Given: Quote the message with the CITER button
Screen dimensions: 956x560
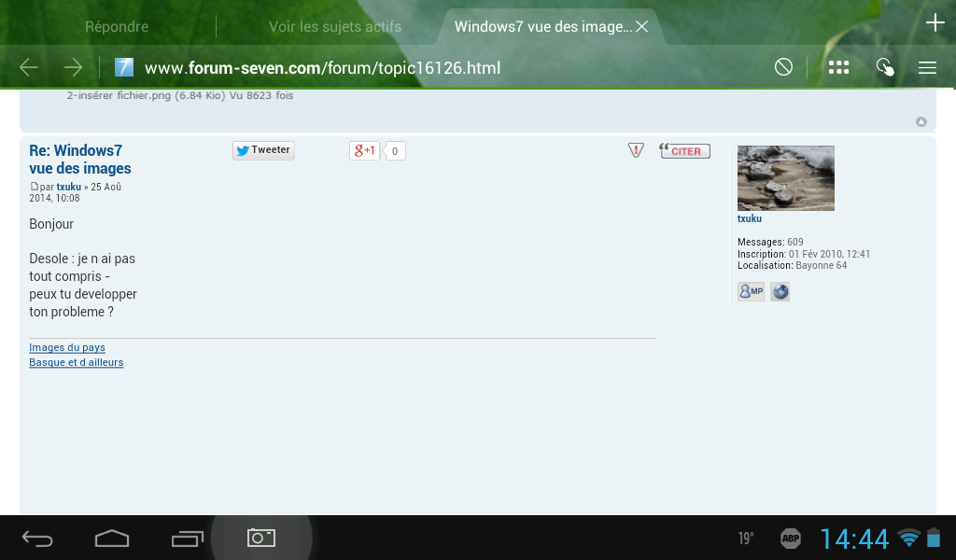Looking at the screenshot, I should [684, 150].
